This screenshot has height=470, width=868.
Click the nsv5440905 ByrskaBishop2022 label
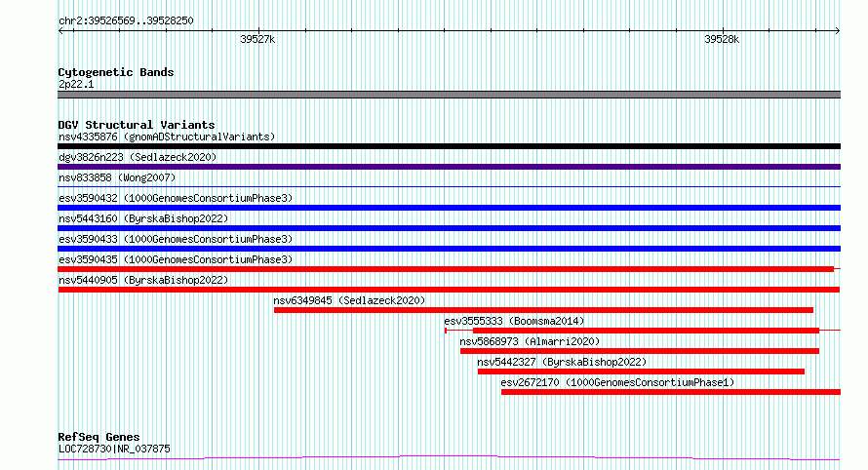click(143, 280)
